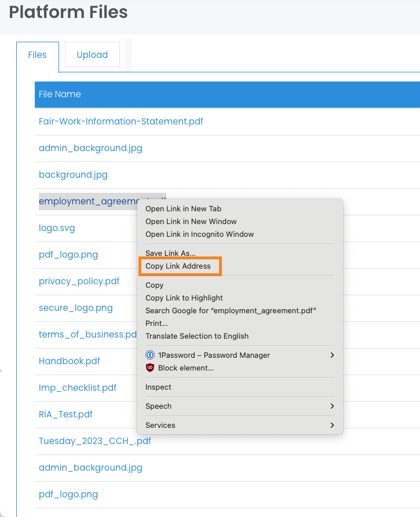The width and height of the screenshot is (420, 517).
Task: Open the Handbook.pdf link
Action: (x=69, y=361)
